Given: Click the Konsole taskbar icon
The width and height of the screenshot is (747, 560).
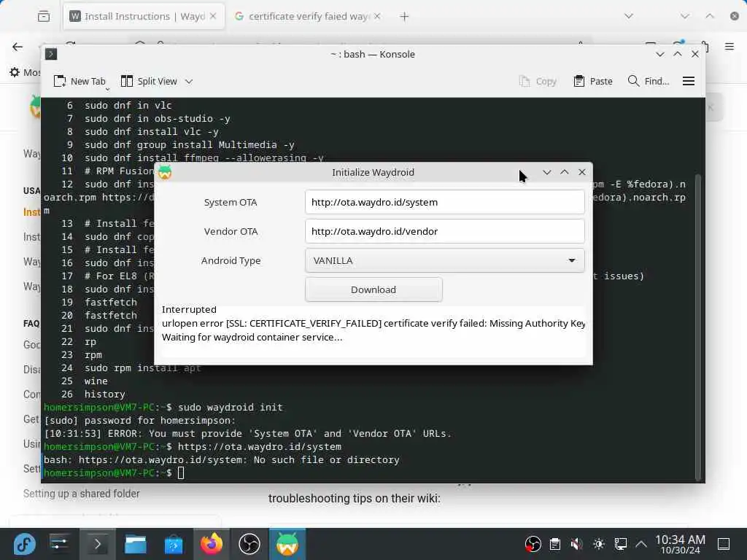Looking at the screenshot, I should coord(97,544).
